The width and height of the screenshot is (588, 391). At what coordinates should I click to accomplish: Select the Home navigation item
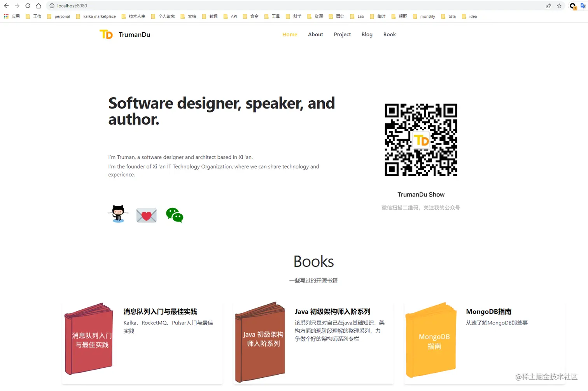click(290, 35)
